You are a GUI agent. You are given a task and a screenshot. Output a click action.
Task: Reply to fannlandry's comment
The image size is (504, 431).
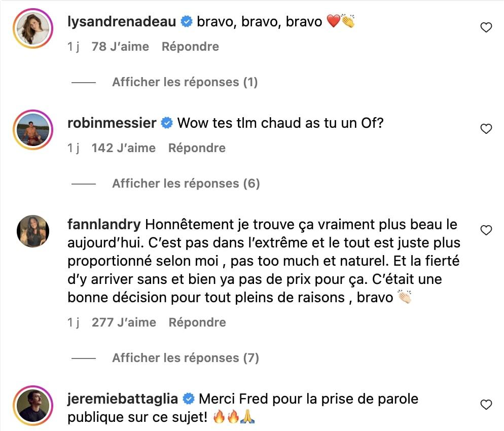(x=197, y=322)
